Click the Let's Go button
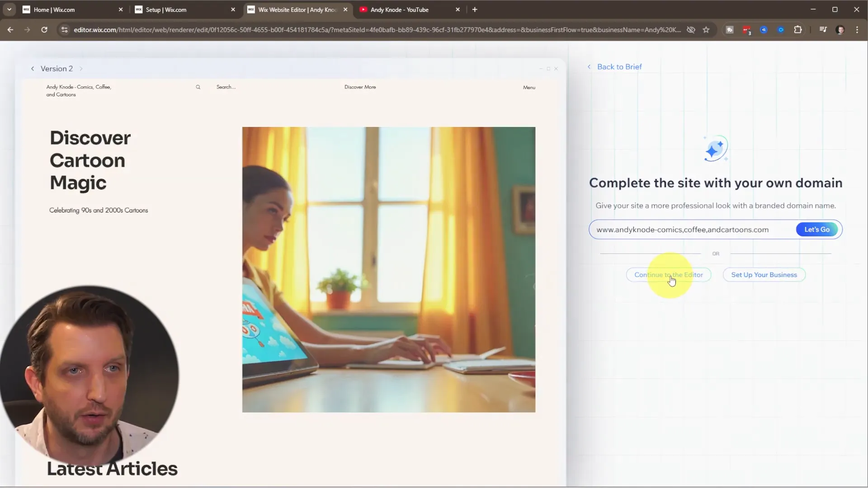Viewport: 868px width, 488px height. pos(816,229)
